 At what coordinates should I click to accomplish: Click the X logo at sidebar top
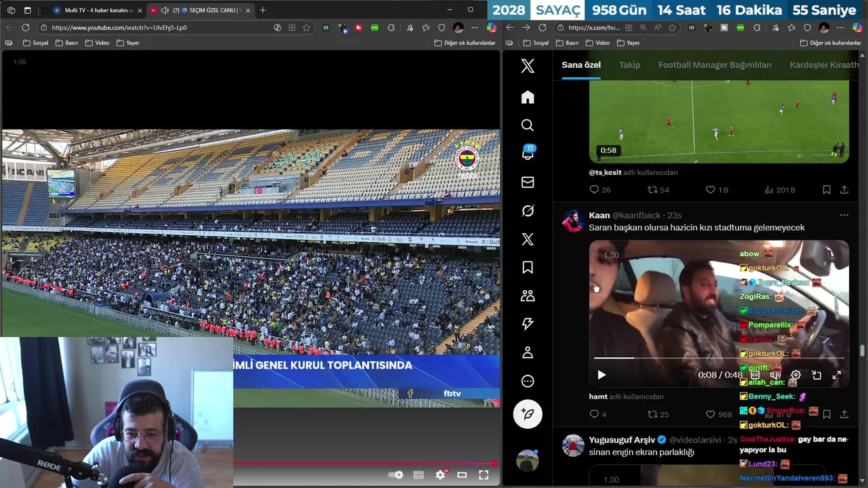click(x=528, y=66)
